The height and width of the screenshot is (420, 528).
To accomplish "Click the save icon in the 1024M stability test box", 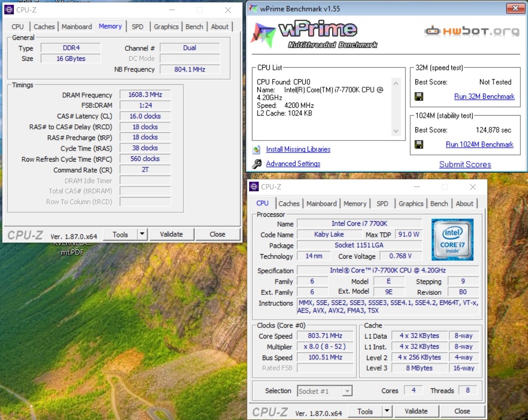I will tap(419, 145).
